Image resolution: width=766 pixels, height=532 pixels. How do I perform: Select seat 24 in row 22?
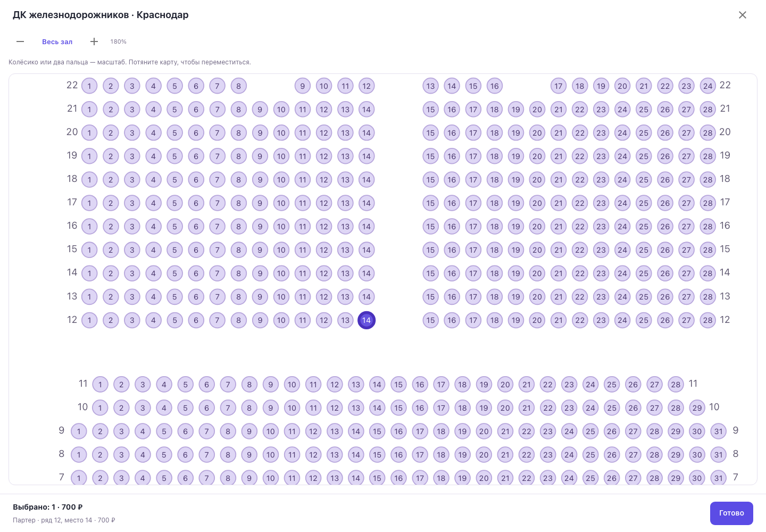click(707, 86)
